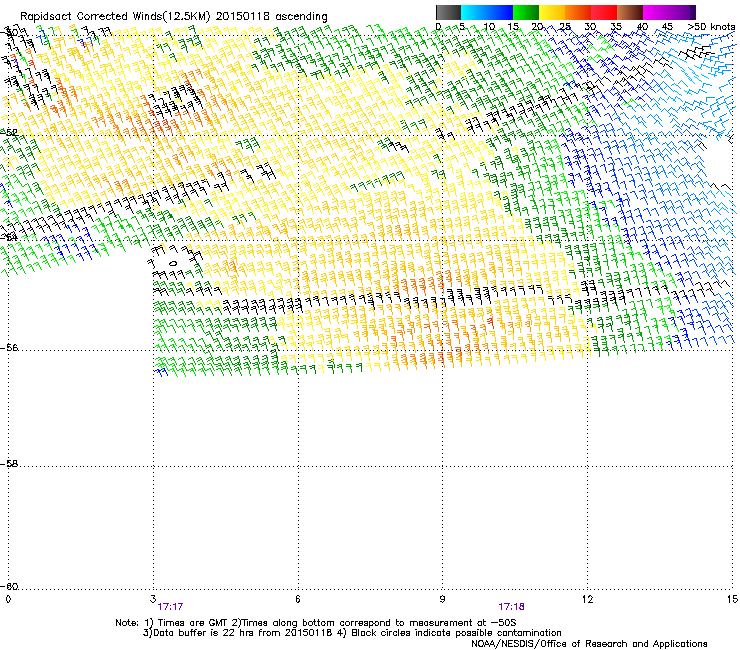Viewport: 740px width, 650px height.
Task: Click the latitude label '-56'
Action: 9,347
